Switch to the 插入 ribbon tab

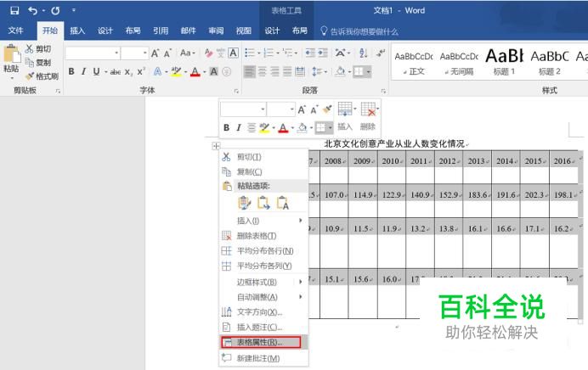[x=77, y=31]
